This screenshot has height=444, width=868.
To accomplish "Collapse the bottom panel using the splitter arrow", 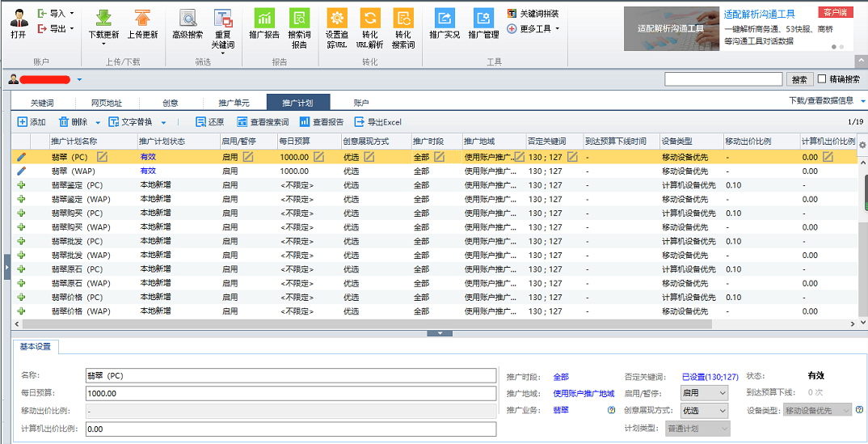I will [440, 333].
